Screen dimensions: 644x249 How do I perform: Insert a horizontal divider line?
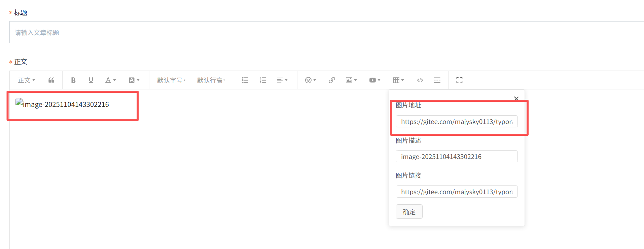pos(437,80)
